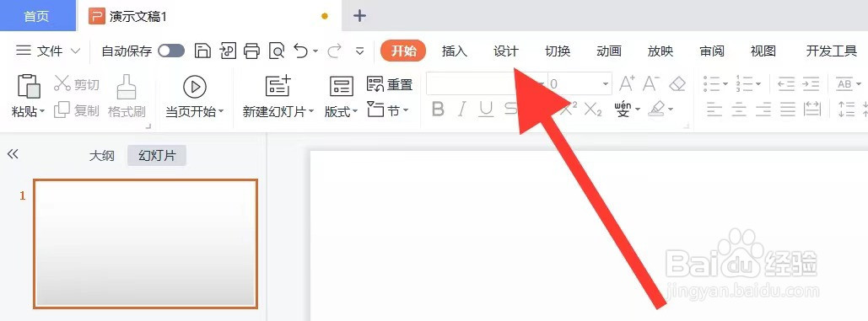
Task: Toggle the auto-save (自动保存) switch
Action: (171, 51)
